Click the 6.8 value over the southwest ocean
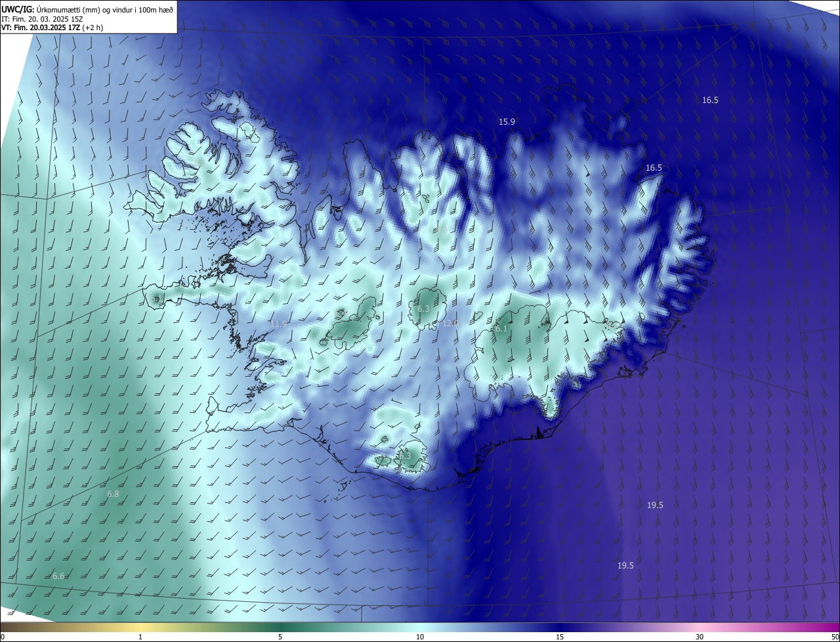The height and width of the screenshot is (642, 840). click(x=113, y=494)
